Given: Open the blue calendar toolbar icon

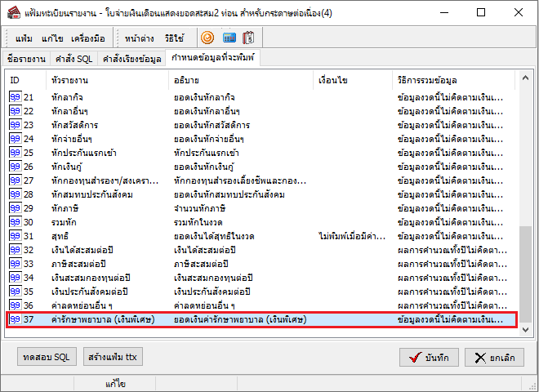Looking at the screenshot, I should coord(229,38).
